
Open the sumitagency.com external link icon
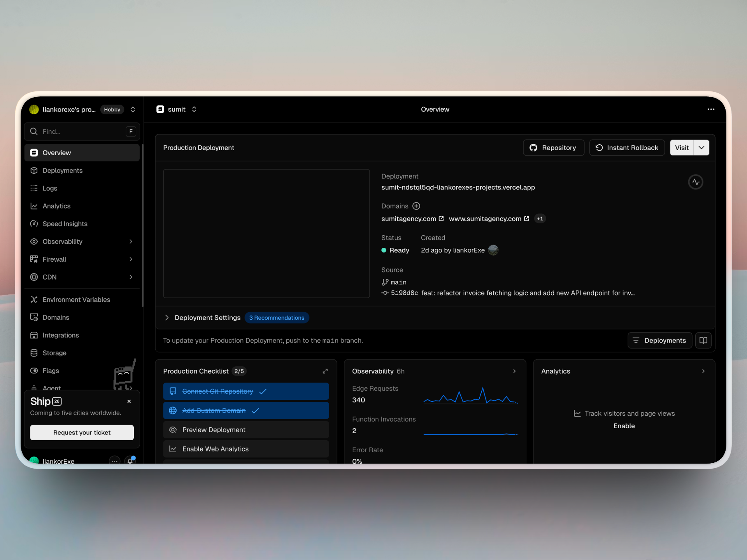(x=441, y=219)
